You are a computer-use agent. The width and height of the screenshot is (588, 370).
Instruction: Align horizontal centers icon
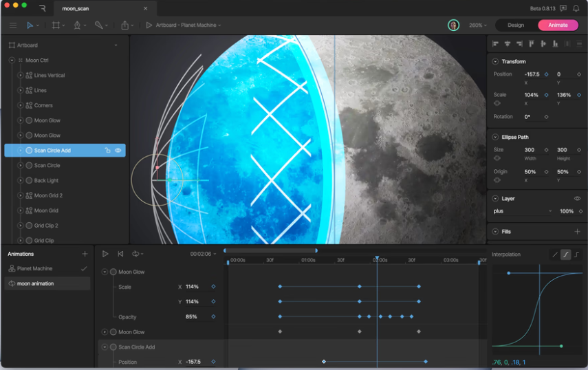pyautogui.click(x=508, y=44)
